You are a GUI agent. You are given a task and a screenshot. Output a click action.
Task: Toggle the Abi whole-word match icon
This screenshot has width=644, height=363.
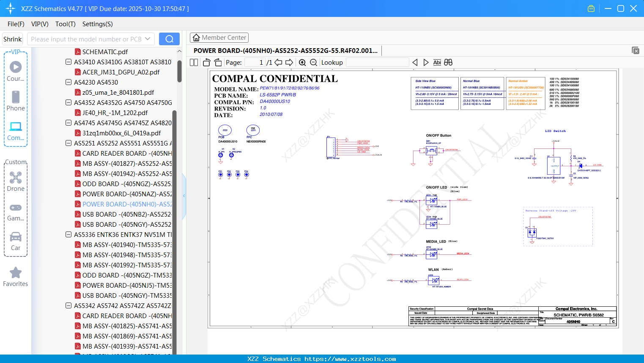437,63
